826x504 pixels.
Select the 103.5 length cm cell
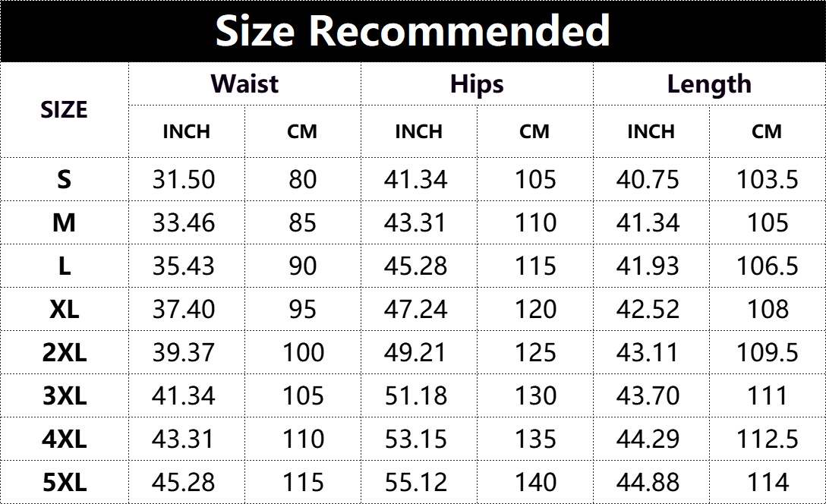pos(768,179)
